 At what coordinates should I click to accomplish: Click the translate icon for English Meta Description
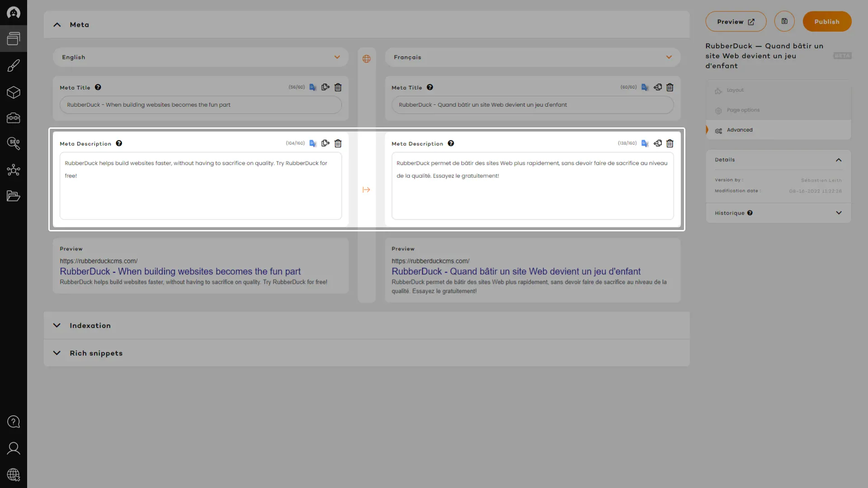313,144
